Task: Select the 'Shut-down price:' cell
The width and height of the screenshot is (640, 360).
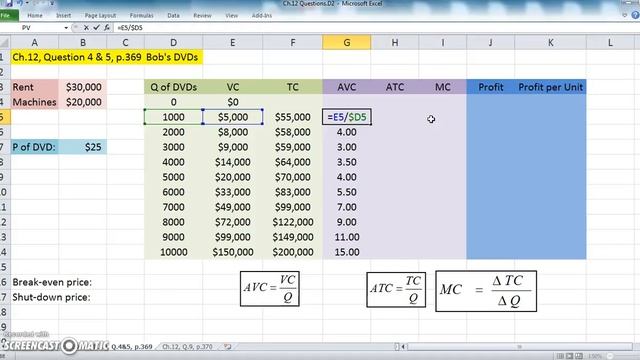Action: click(x=51, y=297)
